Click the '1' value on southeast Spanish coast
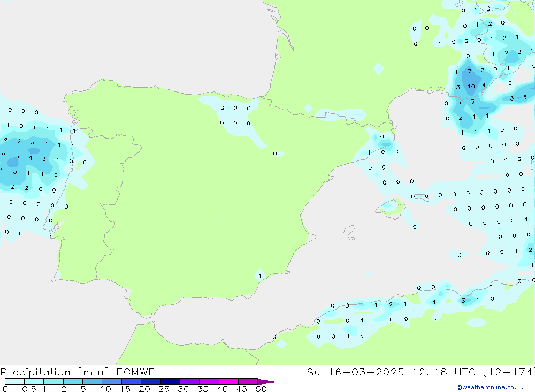535x392 pixels. pyautogui.click(x=260, y=276)
